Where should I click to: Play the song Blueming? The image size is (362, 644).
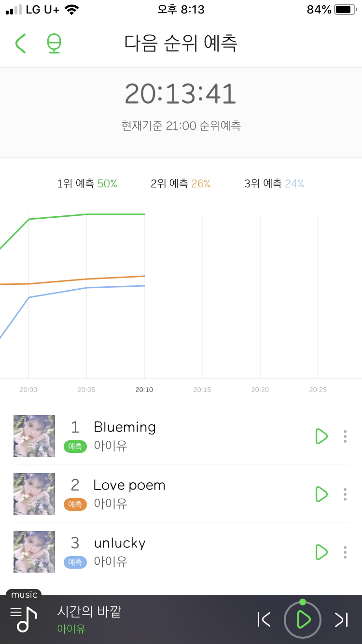pyautogui.click(x=321, y=436)
